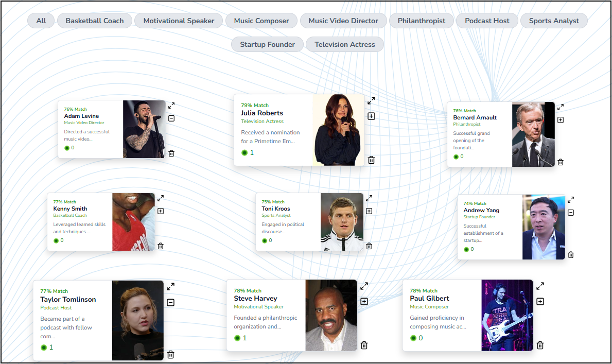
Task: Expand Steve Harvey card with plus icon
Action: tap(364, 302)
